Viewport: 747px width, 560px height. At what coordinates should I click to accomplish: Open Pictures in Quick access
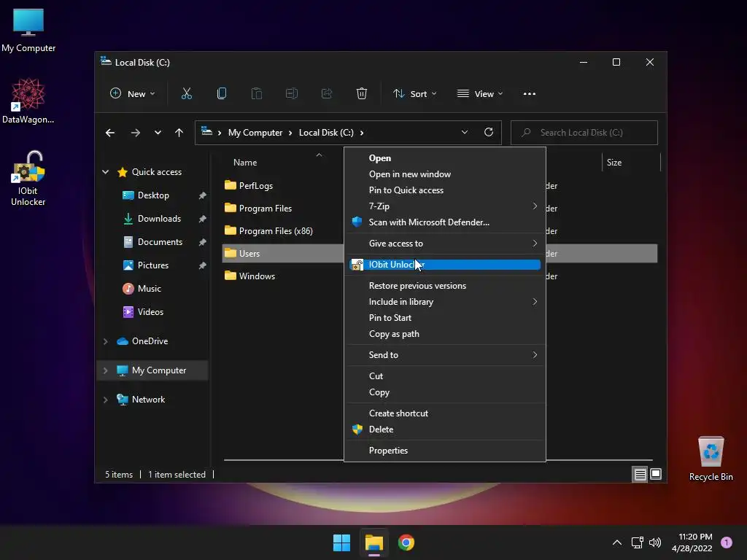click(153, 265)
